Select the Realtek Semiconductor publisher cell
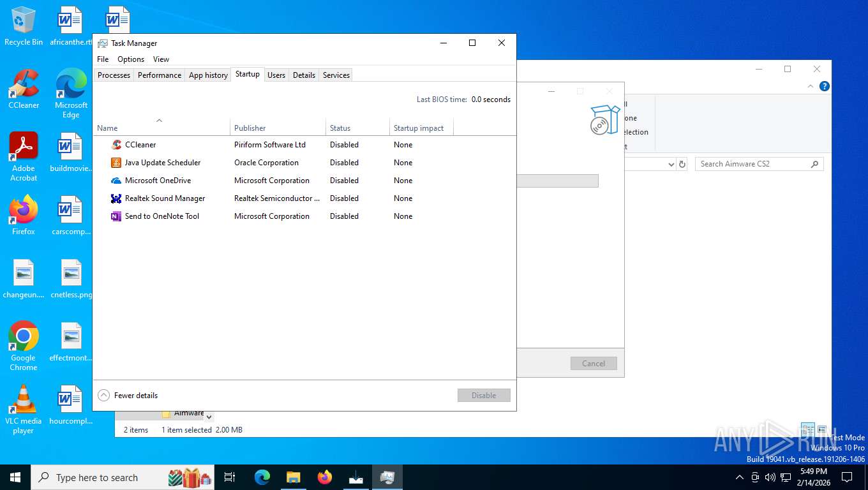 coord(277,198)
